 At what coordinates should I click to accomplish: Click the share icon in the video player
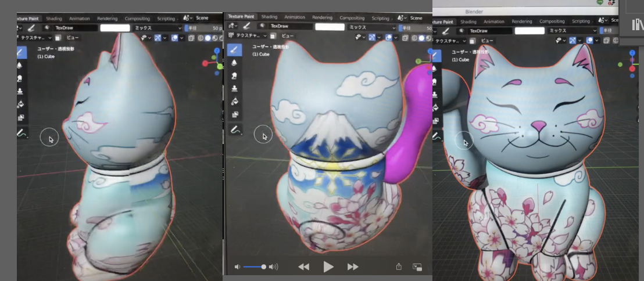point(398,266)
